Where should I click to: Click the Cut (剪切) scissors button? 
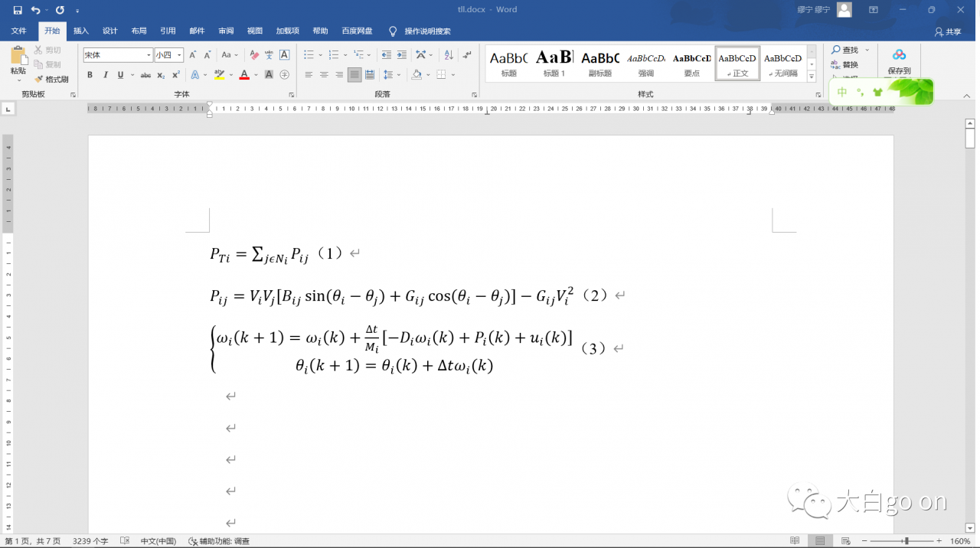[x=47, y=51]
